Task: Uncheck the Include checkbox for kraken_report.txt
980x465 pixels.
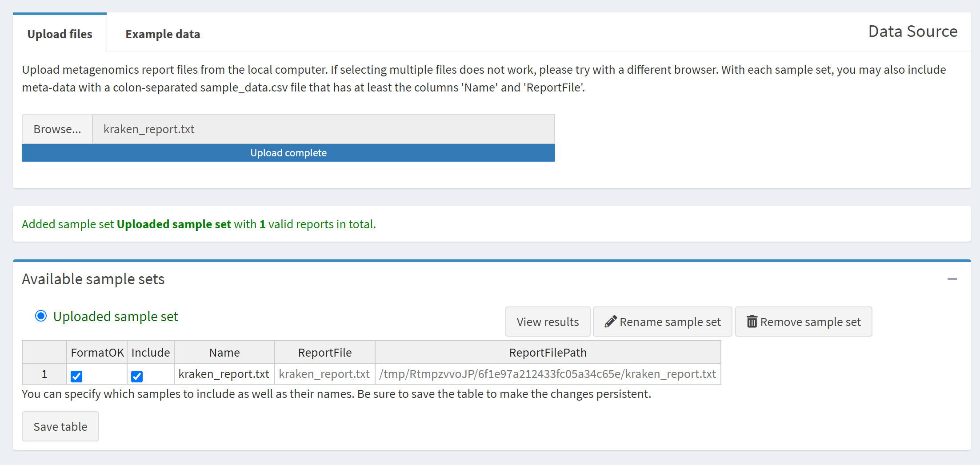Action: (137, 376)
